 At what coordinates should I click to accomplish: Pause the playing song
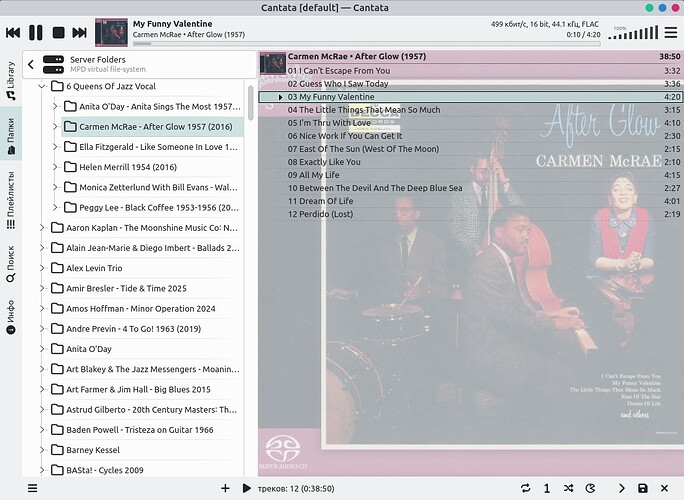tap(36, 33)
